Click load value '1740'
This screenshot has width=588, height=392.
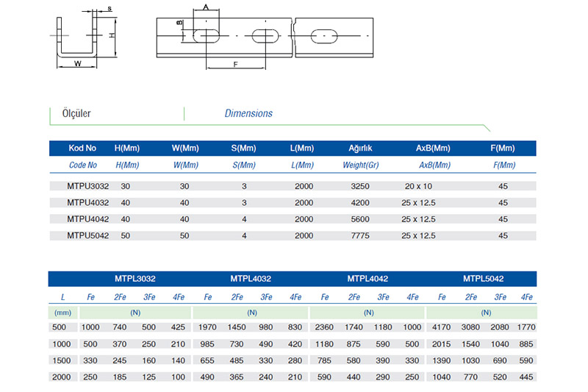[x=354, y=327]
